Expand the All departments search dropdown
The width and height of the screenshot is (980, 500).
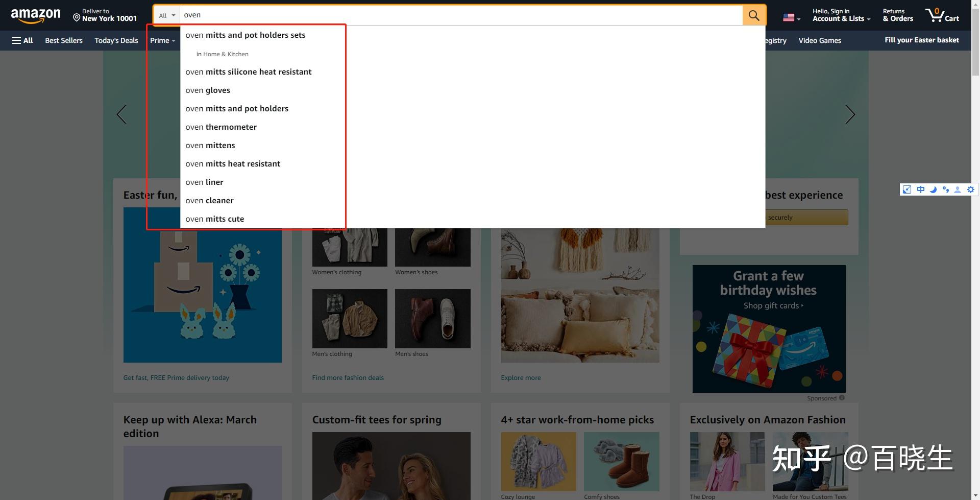pyautogui.click(x=167, y=15)
